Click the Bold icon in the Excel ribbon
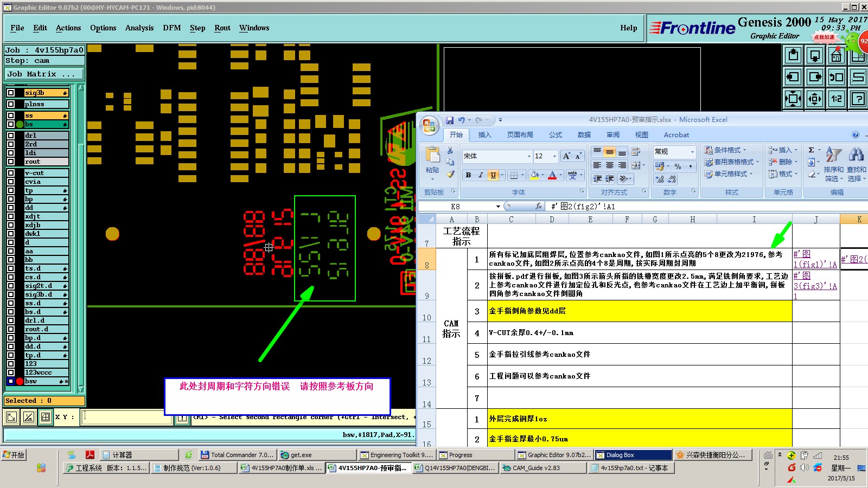This screenshot has height=488, width=868. coord(468,175)
